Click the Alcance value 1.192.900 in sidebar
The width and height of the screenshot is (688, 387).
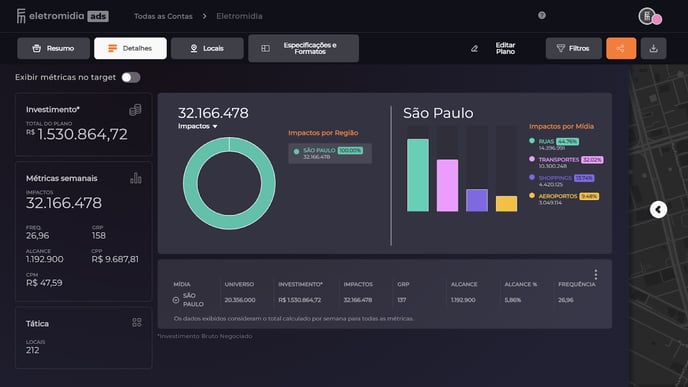pyautogui.click(x=44, y=259)
